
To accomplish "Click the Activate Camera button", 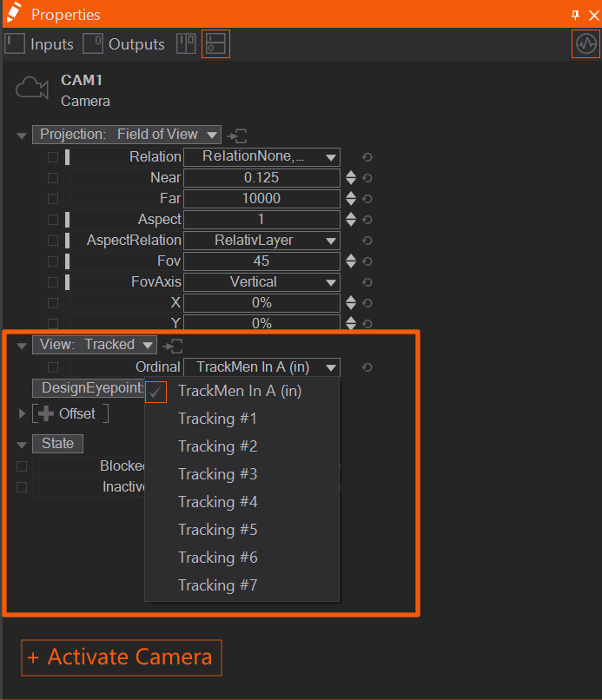I will 122,657.
